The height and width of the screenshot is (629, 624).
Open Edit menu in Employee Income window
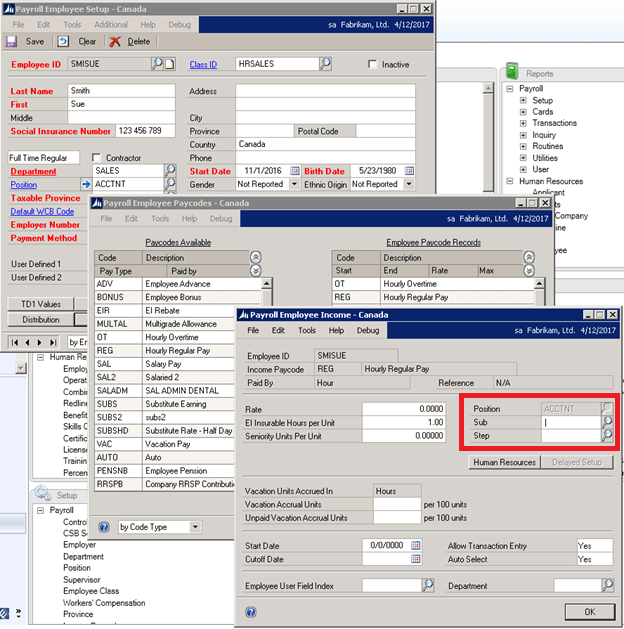278,330
